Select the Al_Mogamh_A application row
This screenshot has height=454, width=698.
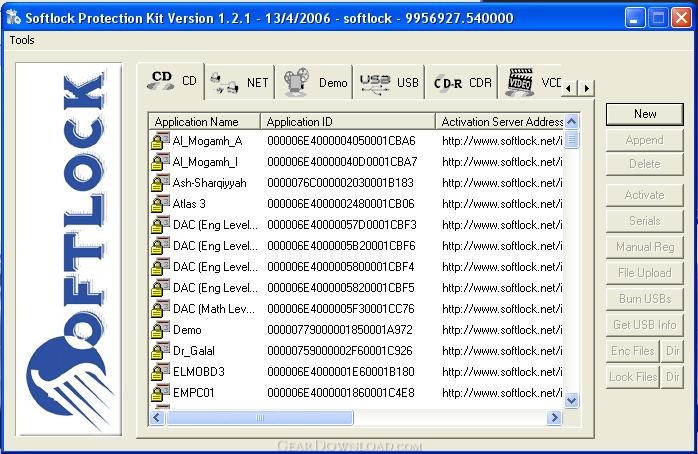356,141
